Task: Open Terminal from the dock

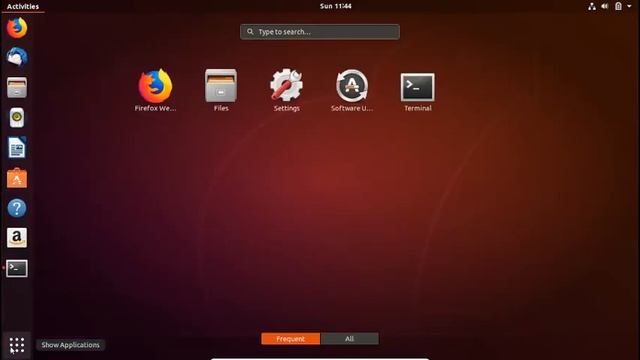Action: pyautogui.click(x=17, y=268)
